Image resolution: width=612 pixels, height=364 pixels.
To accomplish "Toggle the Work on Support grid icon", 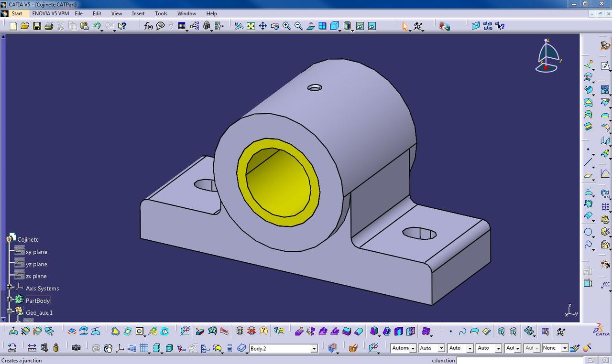I will coord(143,348).
